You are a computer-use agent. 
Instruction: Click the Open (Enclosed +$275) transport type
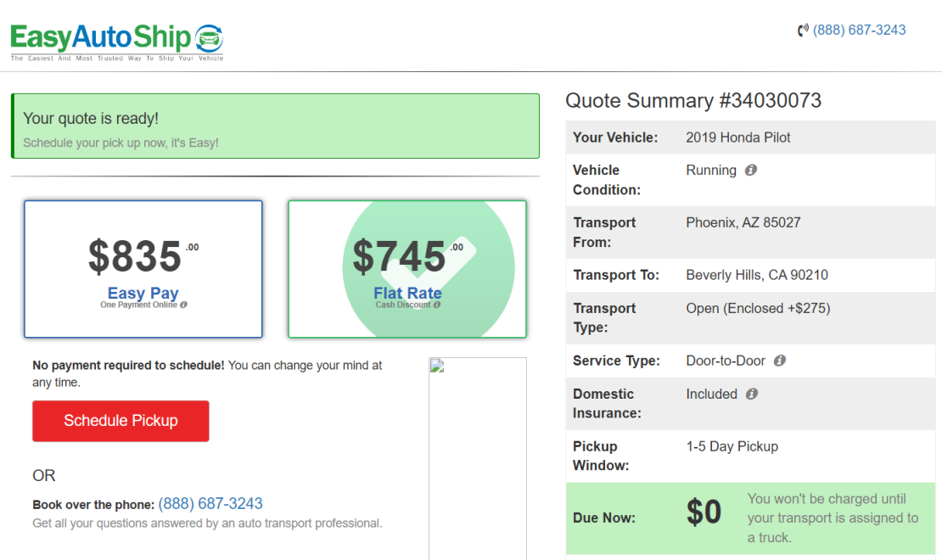(758, 308)
